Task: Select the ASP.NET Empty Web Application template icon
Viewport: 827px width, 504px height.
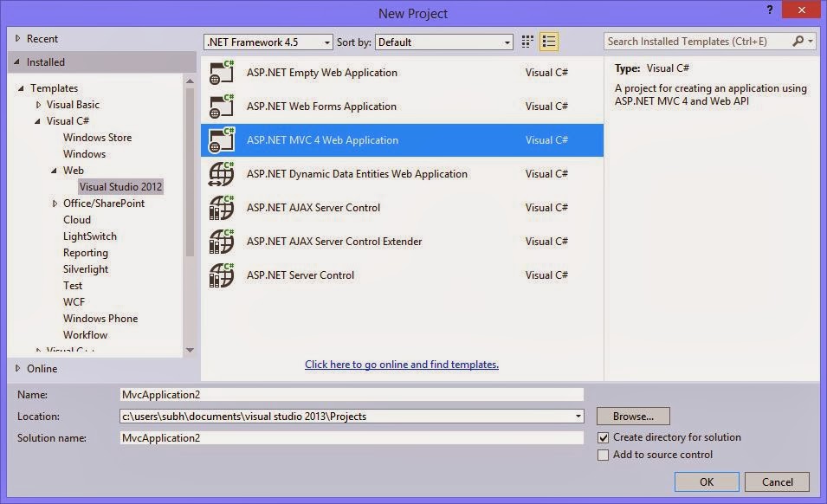Action: point(221,73)
